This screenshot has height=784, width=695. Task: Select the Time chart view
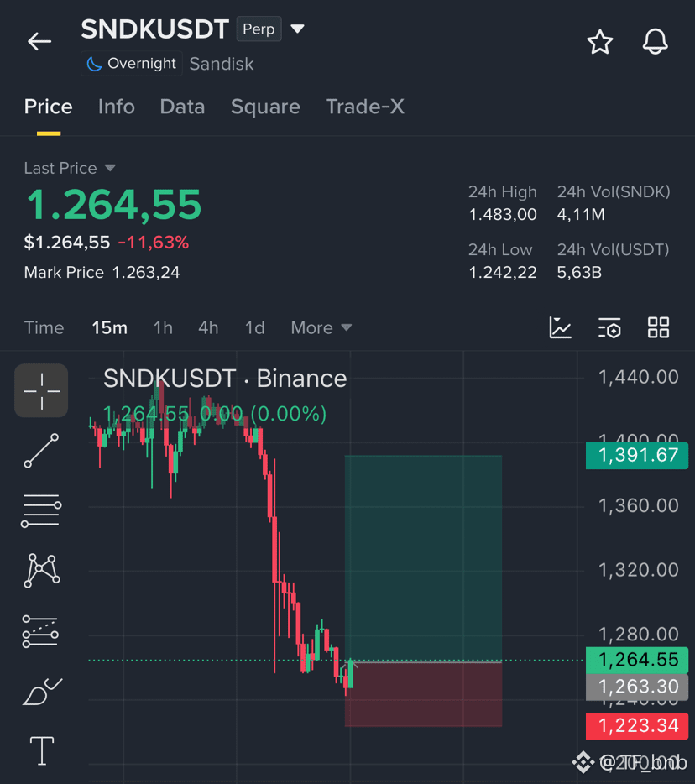tap(44, 328)
